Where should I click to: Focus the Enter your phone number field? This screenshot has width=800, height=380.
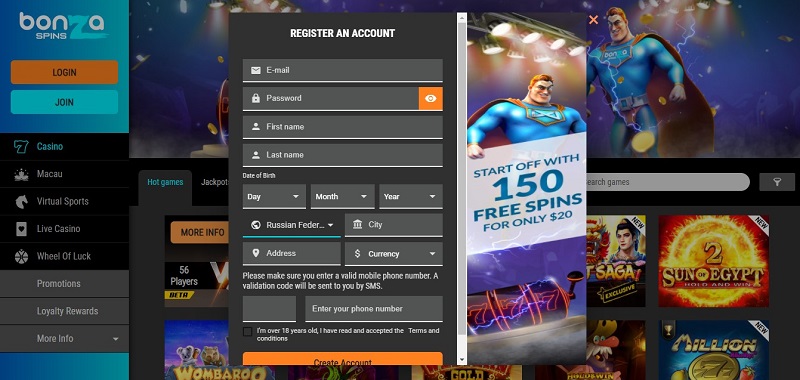click(374, 309)
